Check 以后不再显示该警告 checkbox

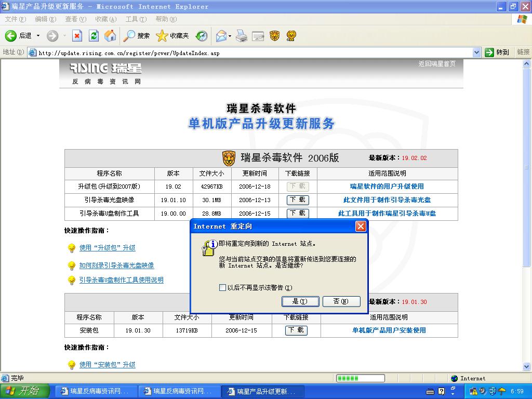tap(222, 288)
